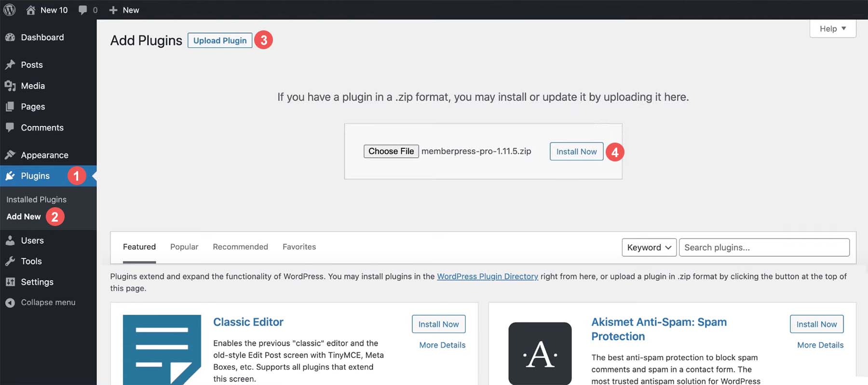Click the Upload Plugin button

point(220,40)
